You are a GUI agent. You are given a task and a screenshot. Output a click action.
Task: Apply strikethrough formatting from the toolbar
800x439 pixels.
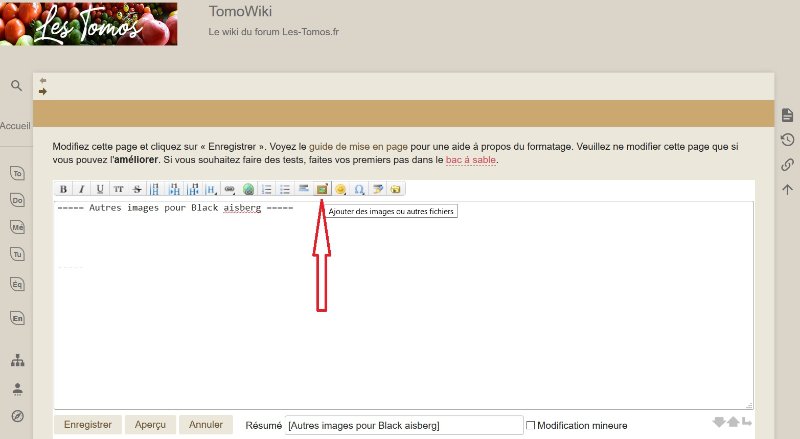click(x=137, y=189)
